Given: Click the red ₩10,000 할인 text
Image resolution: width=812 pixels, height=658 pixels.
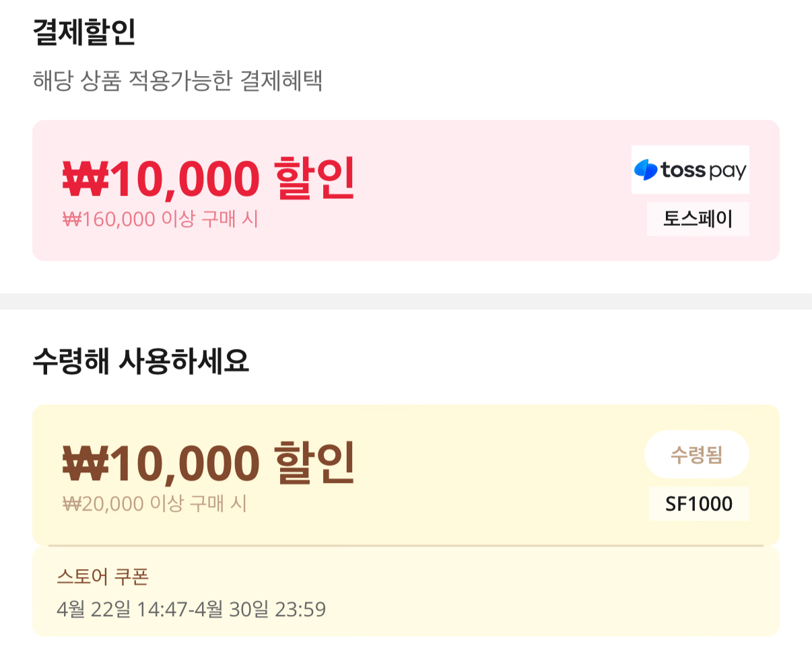Looking at the screenshot, I should (209, 178).
